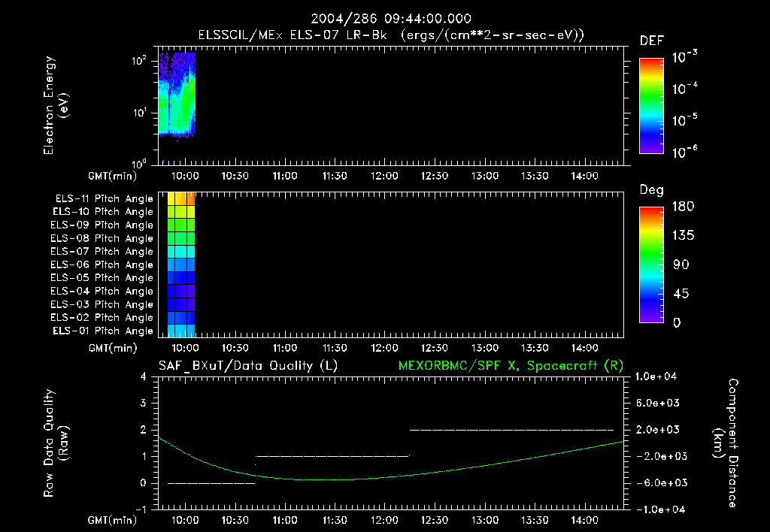Viewport: 770px width, 532px height.
Task: Select the ELS-05 Pitch Angle row label
Action: click(x=102, y=278)
